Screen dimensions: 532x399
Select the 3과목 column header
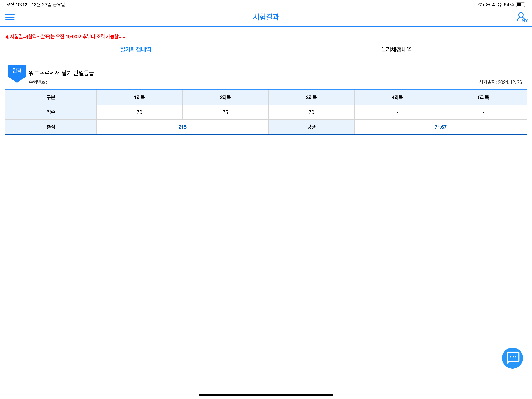tap(311, 97)
